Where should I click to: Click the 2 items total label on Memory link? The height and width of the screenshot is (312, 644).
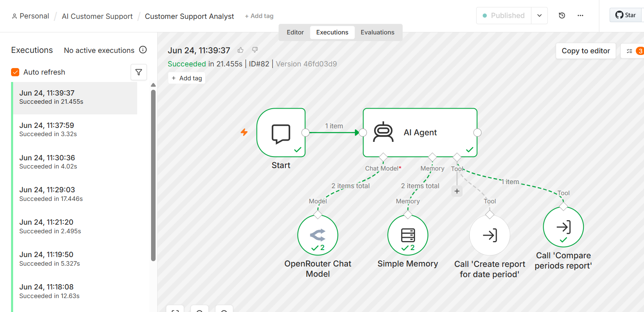(420, 186)
